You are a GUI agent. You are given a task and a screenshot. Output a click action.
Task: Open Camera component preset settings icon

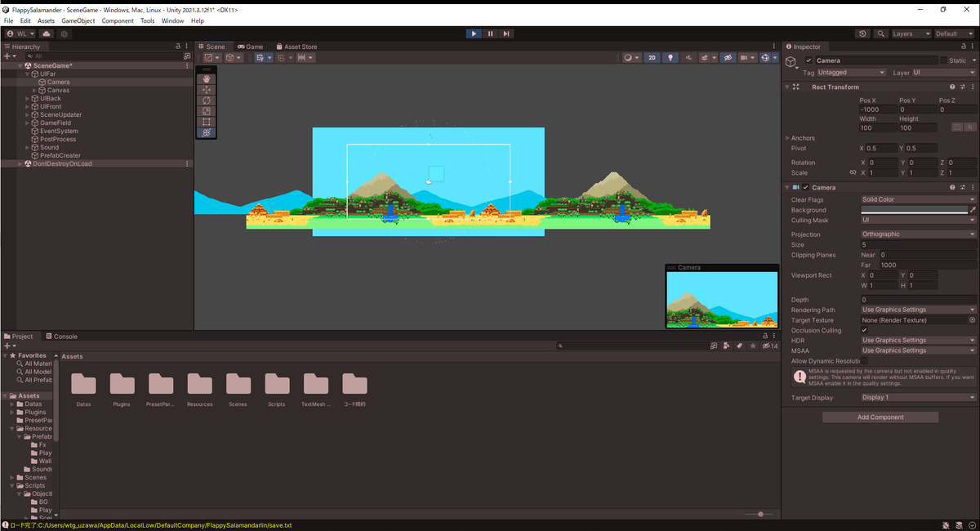(962, 187)
